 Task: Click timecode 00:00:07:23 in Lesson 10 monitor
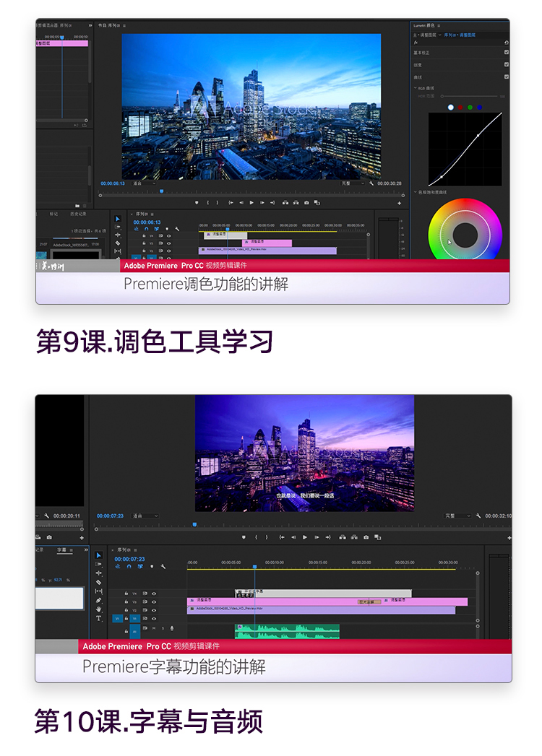point(110,516)
